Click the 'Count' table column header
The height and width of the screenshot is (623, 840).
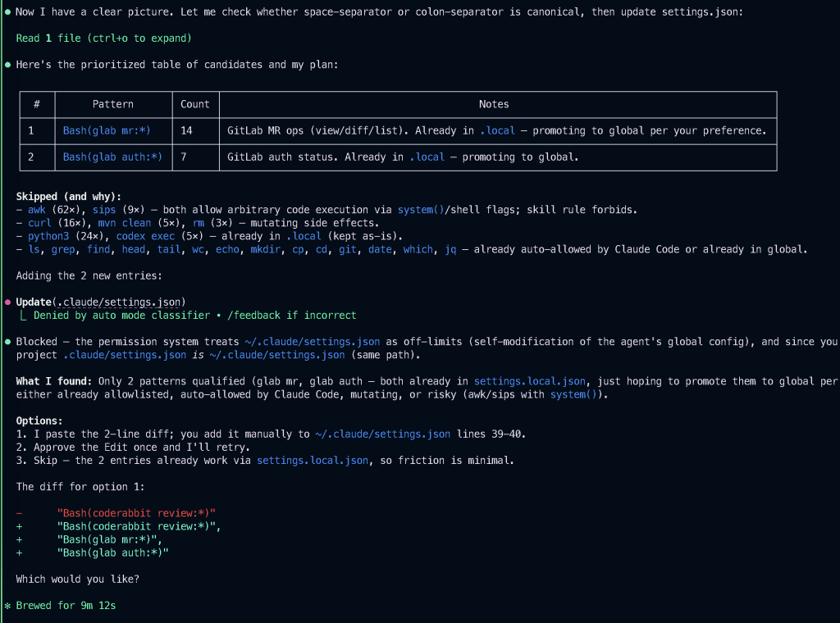[195, 104]
